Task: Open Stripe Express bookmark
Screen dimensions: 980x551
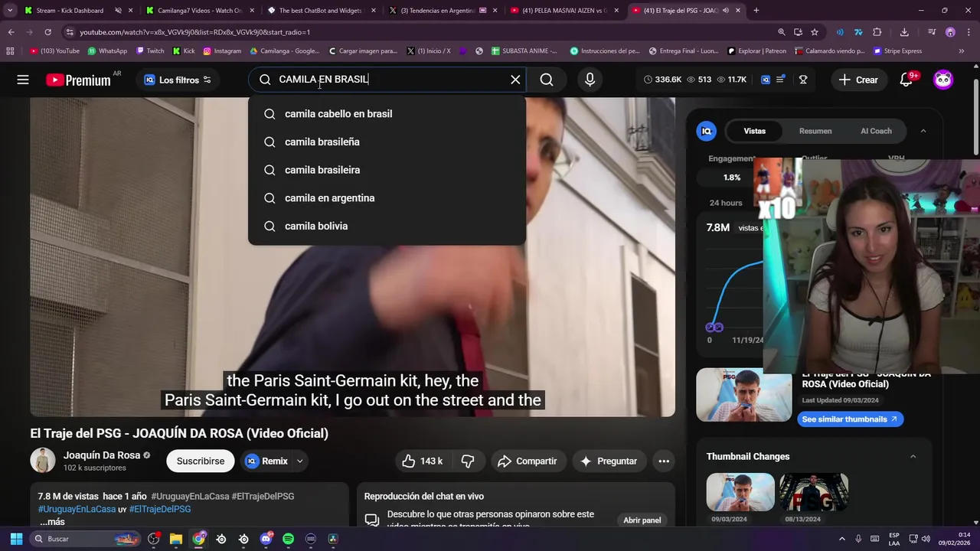Action: tap(897, 51)
